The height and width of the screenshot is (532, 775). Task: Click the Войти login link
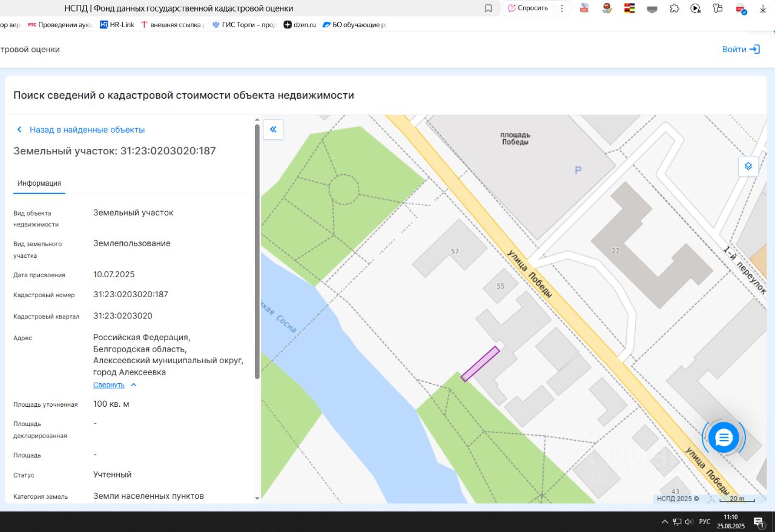tap(741, 49)
